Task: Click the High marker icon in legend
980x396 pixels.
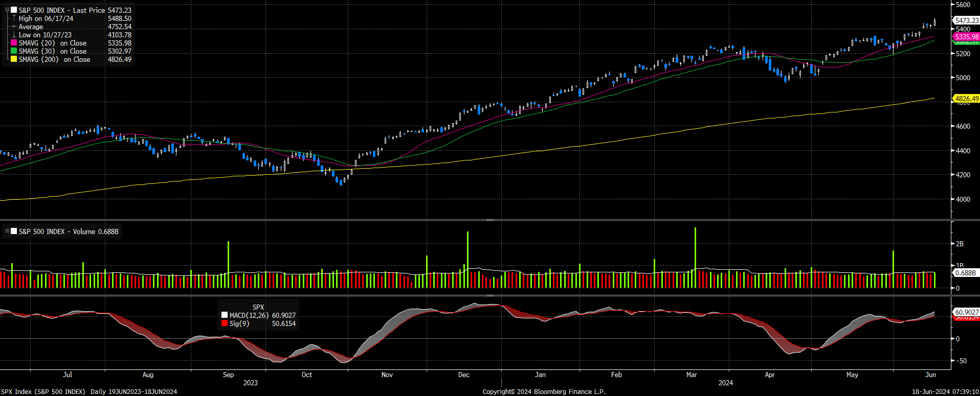Action: tap(14, 18)
